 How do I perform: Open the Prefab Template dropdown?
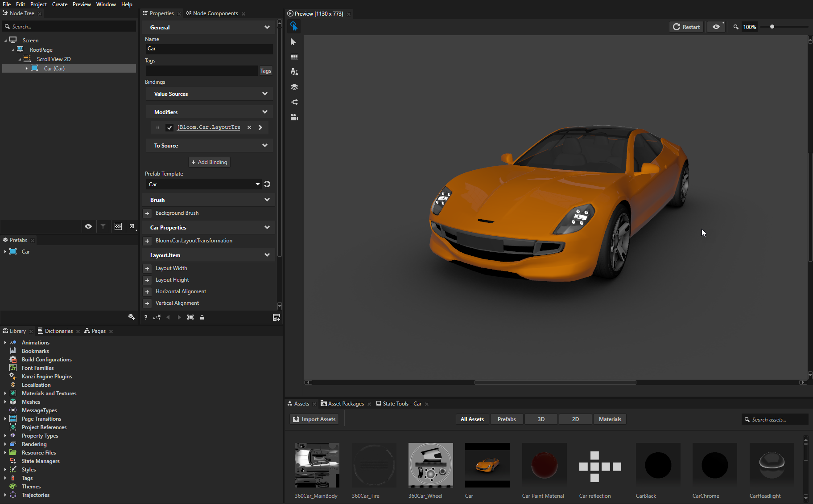257,184
